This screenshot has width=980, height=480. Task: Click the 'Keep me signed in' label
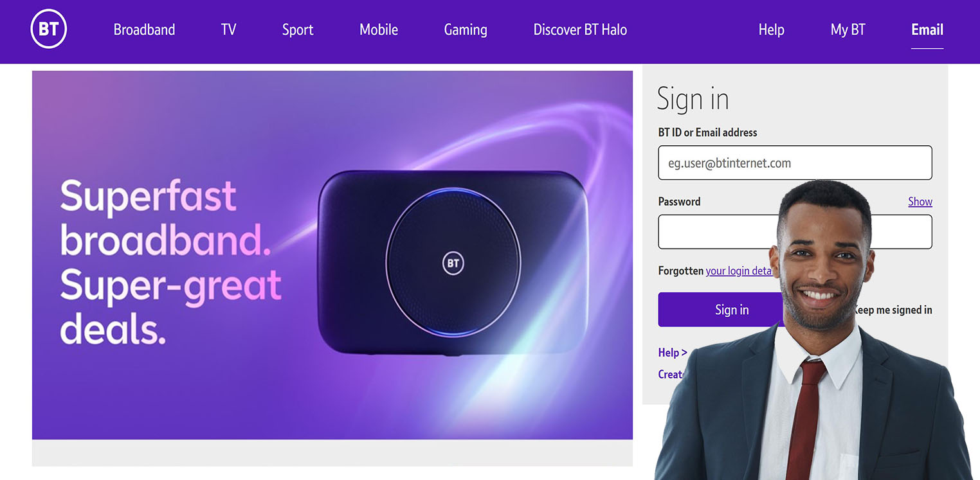[x=893, y=310]
